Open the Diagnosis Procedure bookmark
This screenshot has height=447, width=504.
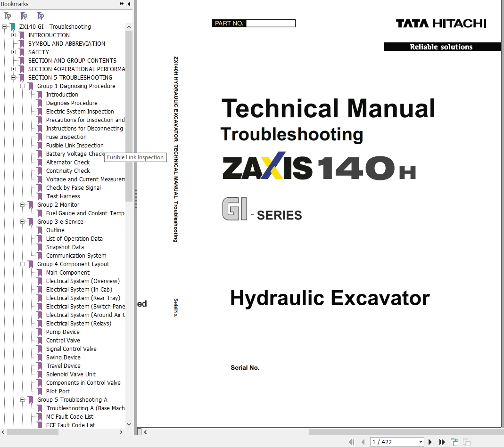pos(72,103)
